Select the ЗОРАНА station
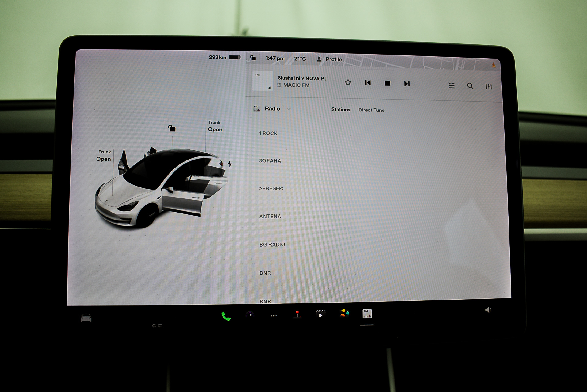 pyautogui.click(x=270, y=160)
